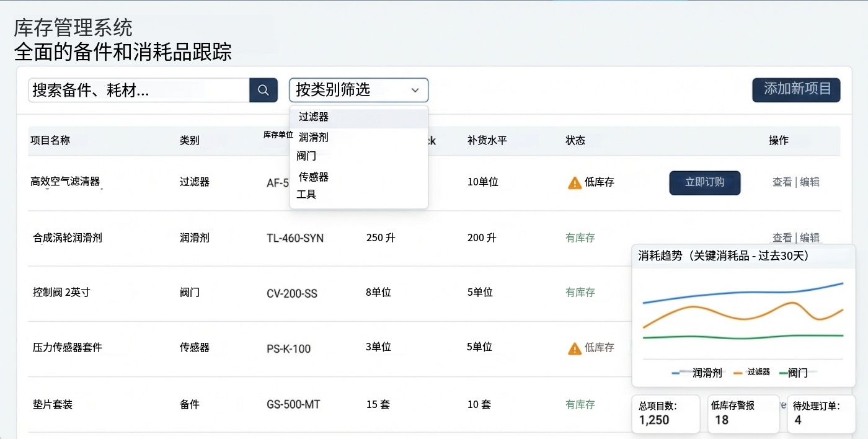
Task: Click SKU GS-500-MT
Action: click(x=293, y=404)
